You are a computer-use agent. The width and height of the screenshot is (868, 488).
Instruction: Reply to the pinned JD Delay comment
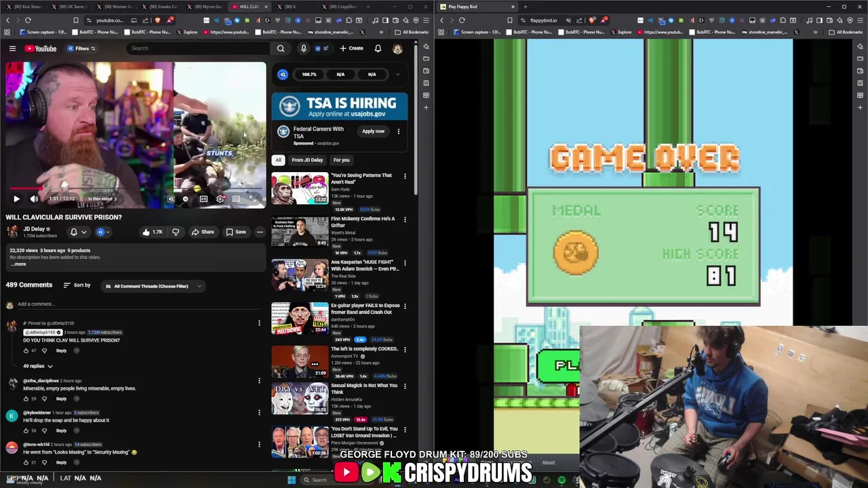coord(61,350)
